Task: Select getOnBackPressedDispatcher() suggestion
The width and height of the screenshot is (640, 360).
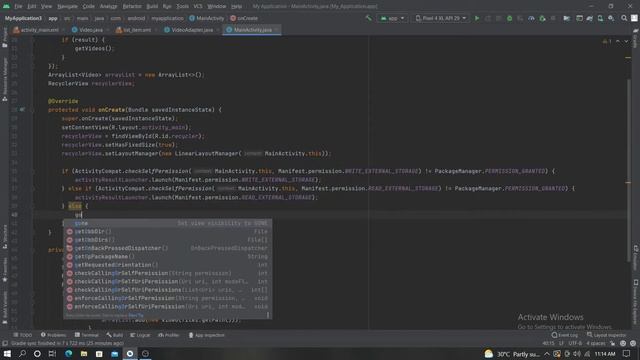Action: point(167,248)
